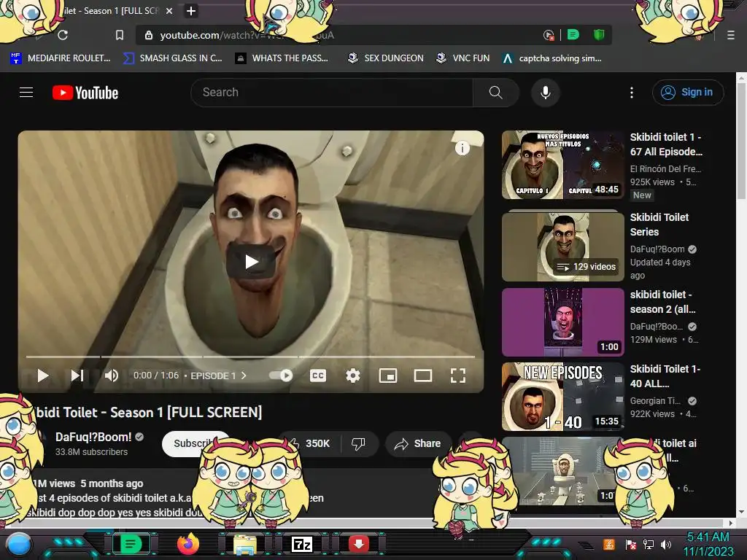Click Skibidi Toilet Series title text
747x560 pixels.
coord(659,225)
